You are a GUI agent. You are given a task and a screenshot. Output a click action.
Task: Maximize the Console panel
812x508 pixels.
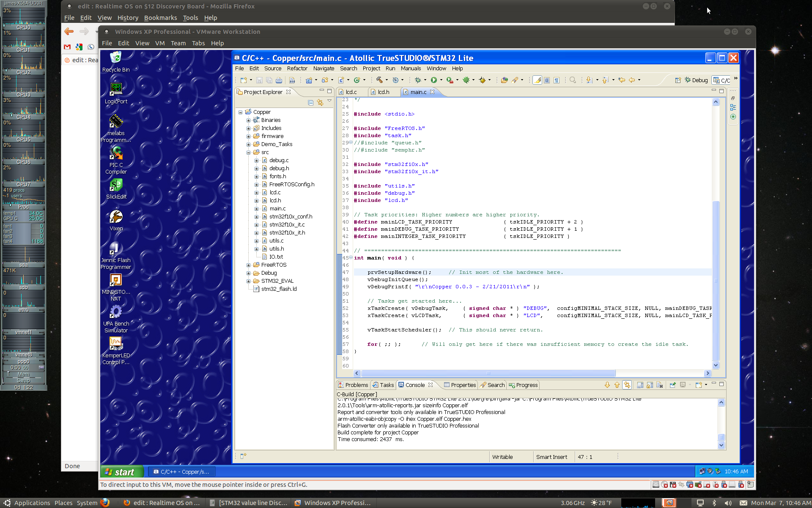(721, 384)
